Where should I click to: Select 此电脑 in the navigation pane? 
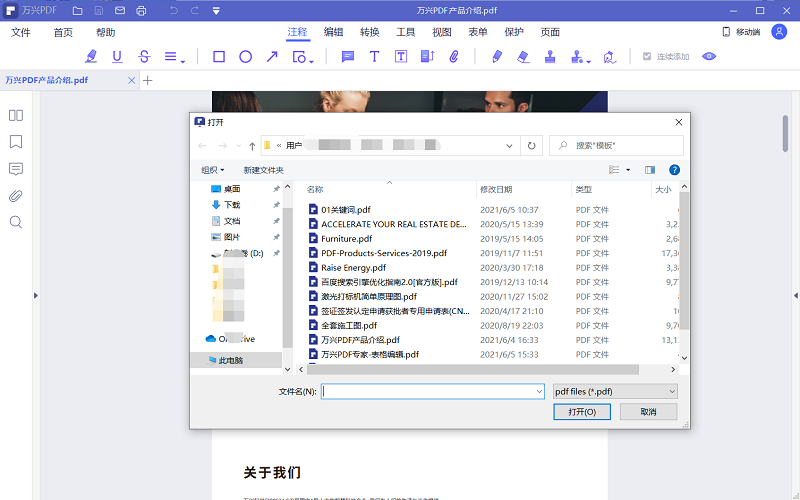(x=236, y=360)
